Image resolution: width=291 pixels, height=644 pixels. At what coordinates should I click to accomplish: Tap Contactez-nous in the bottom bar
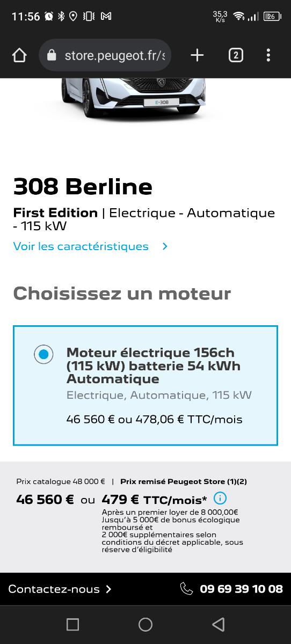[54, 589]
